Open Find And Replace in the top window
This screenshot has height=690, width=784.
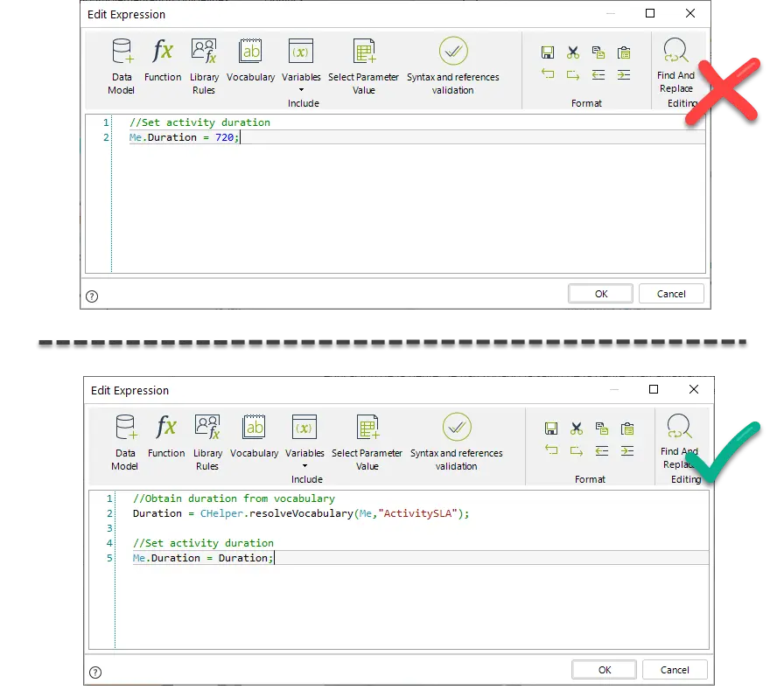click(x=676, y=66)
